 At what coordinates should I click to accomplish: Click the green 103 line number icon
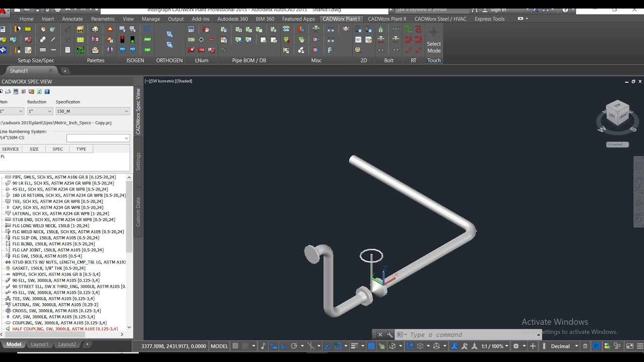pyautogui.click(x=191, y=39)
